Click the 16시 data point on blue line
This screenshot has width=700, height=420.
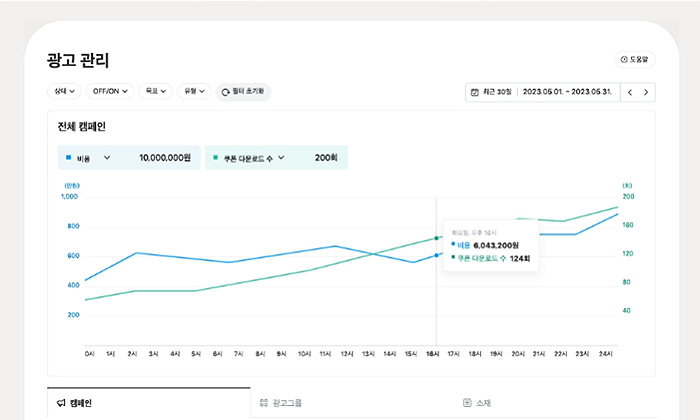[x=436, y=255]
